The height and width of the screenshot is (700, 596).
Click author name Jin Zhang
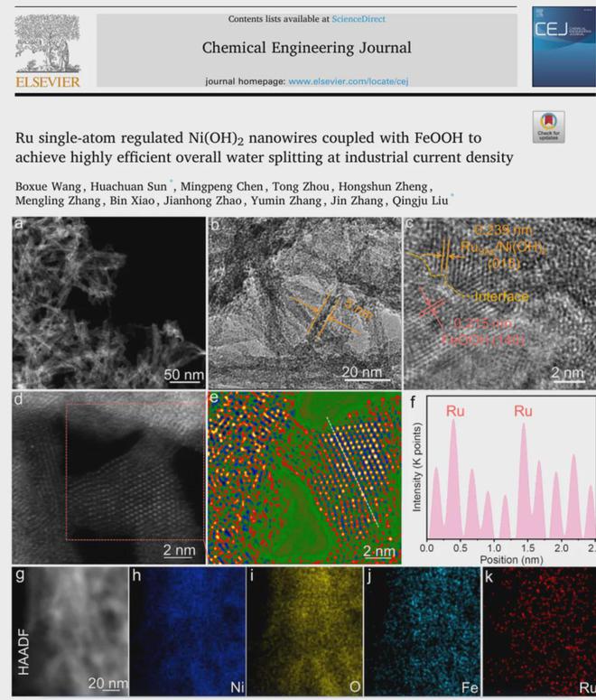click(357, 201)
